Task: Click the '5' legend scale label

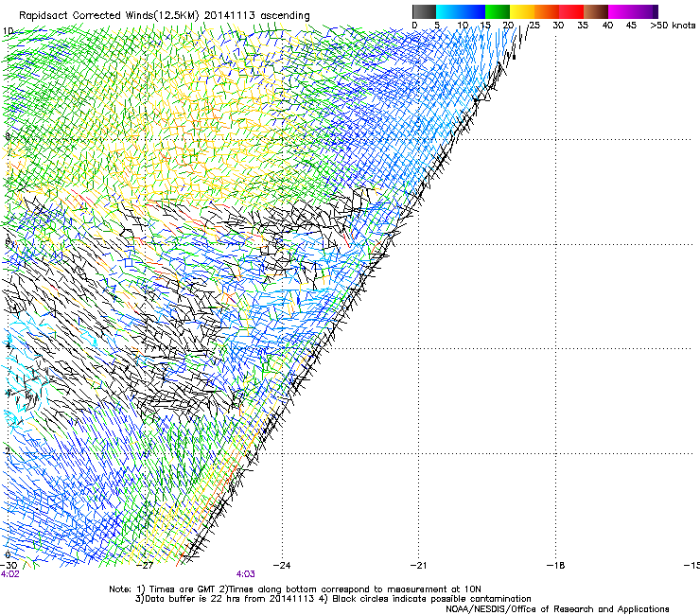Action: coord(437,26)
